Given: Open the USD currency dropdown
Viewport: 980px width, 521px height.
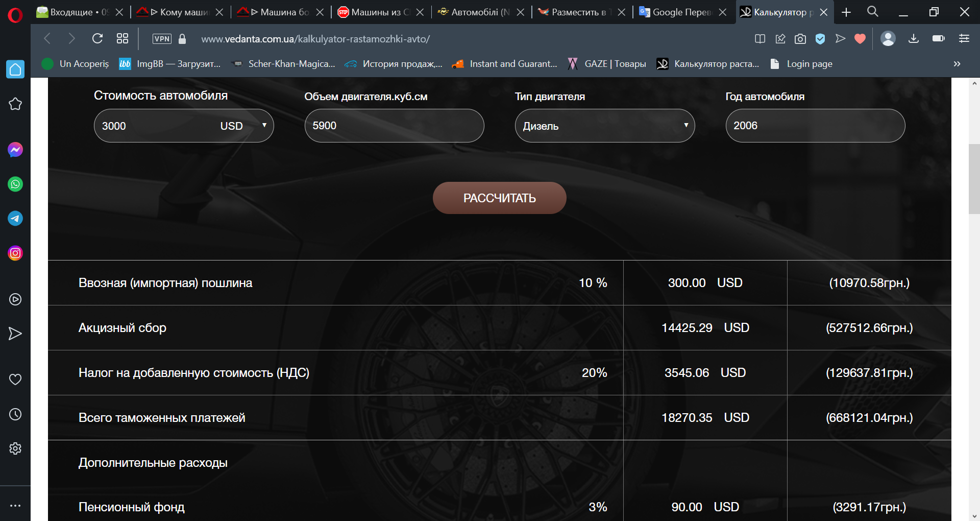Looking at the screenshot, I should [244, 126].
